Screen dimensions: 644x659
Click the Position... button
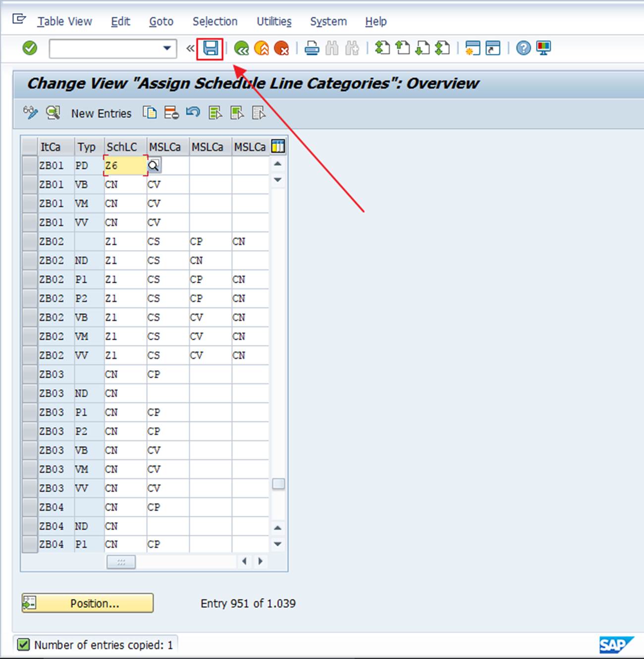(88, 603)
